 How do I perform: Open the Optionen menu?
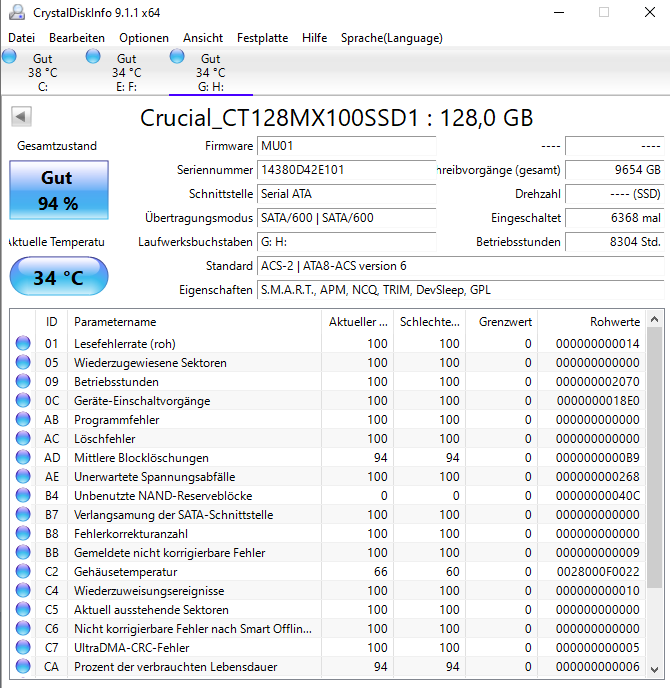[144, 38]
